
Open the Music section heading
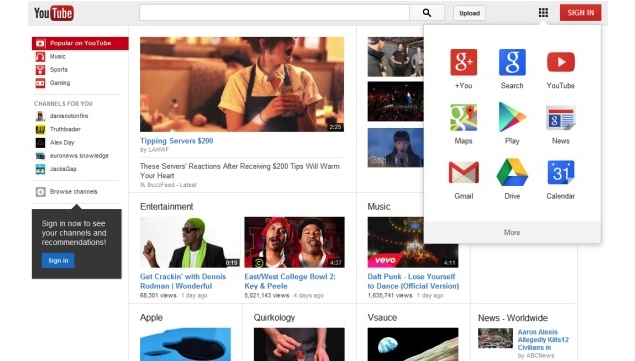coord(379,207)
